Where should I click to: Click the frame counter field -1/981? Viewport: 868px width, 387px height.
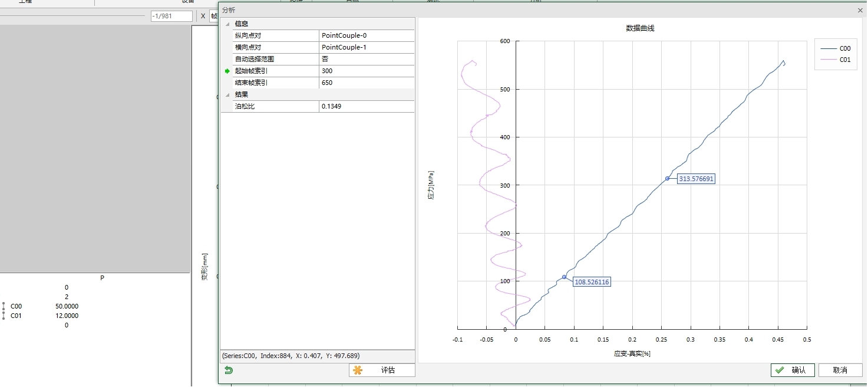click(x=171, y=16)
